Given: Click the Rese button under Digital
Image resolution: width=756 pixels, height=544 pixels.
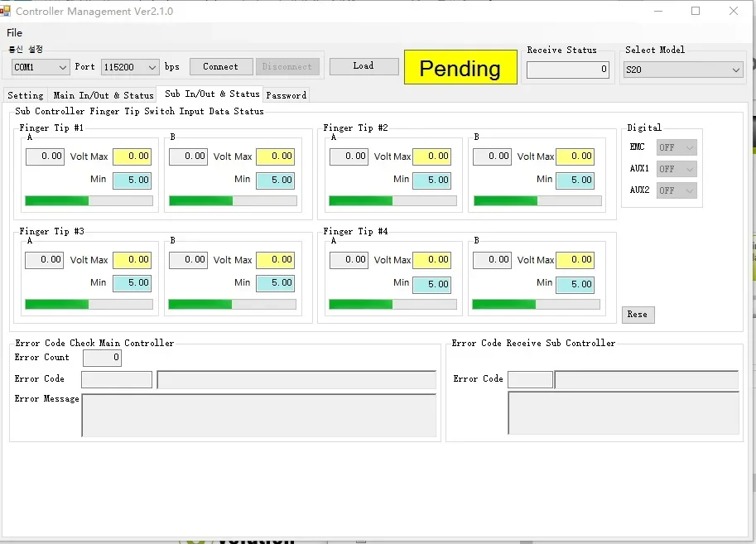Looking at the screenshot, I should pos(638,315).
